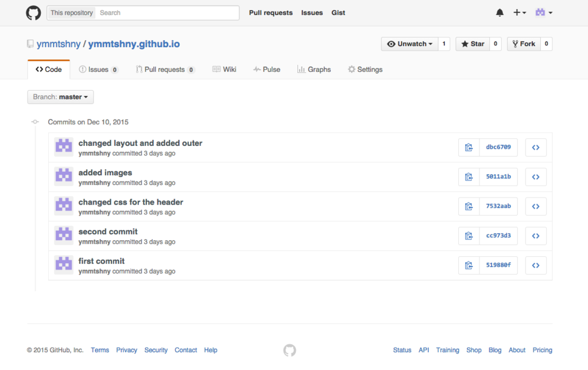This screenshot has width=588, height=370.
Task: Copy SHA for commit 5011a1b
Action: [469, 177]
